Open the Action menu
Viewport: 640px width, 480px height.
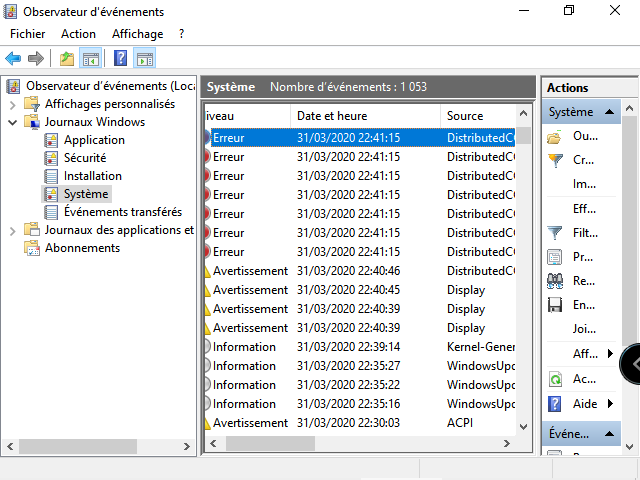[x=78, y=34]
